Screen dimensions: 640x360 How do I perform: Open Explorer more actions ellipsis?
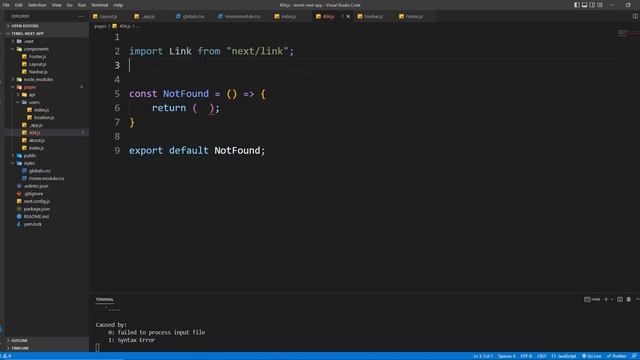[81, 16]
